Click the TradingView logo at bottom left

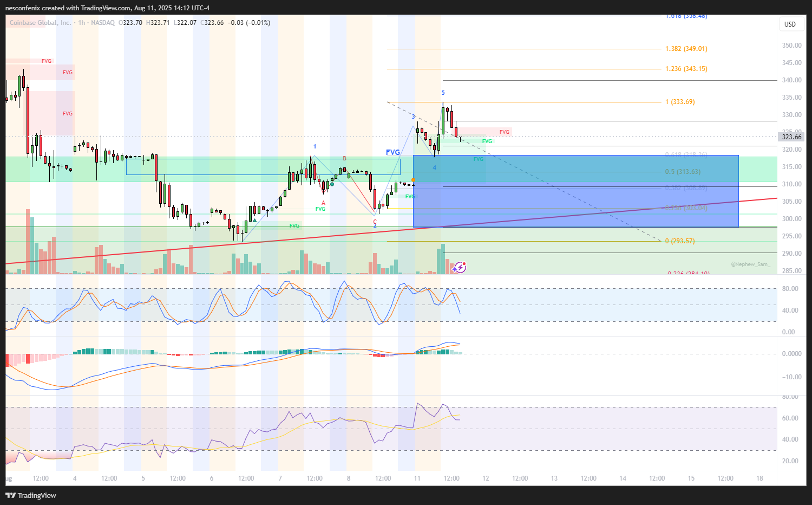31,495
